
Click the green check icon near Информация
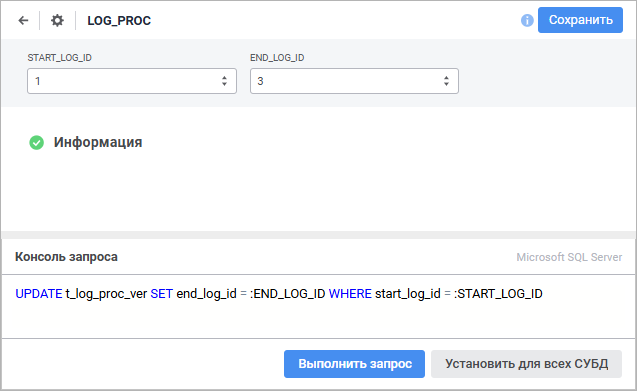37,143
